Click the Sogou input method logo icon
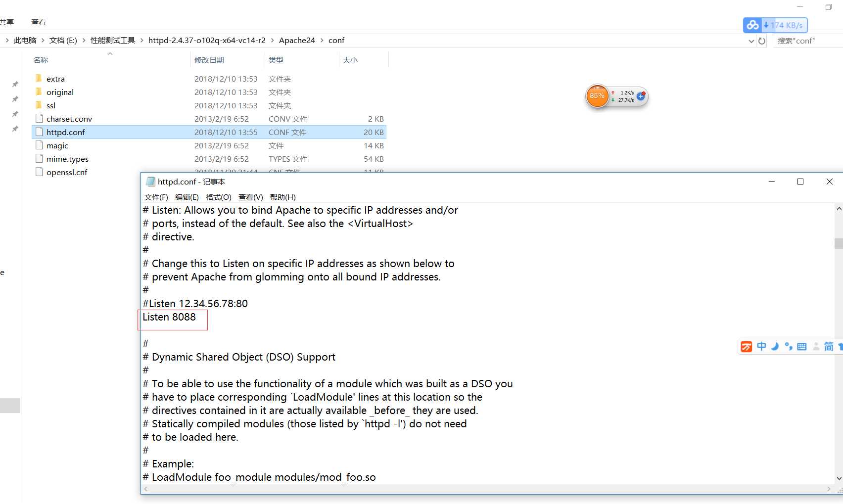Screen dimensions: 843x504 click(x=746, y=347)
